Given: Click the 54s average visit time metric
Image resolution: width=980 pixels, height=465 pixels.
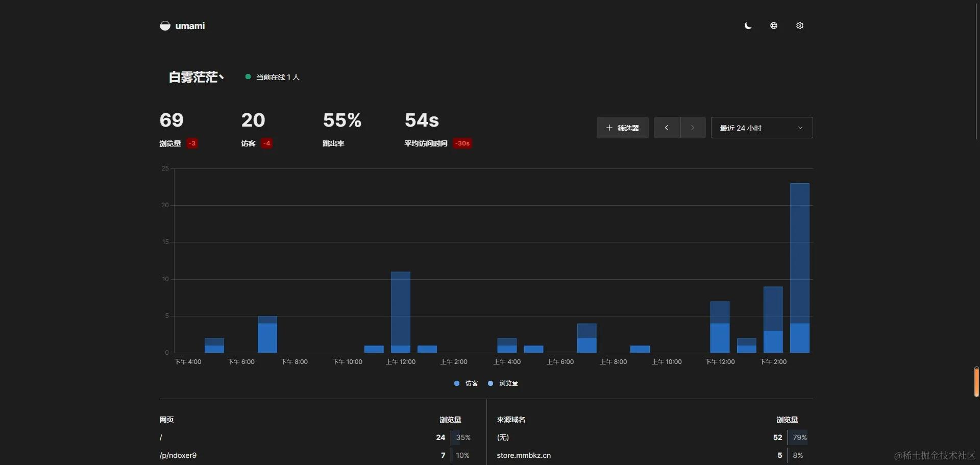Looking at the screenshot, I should [x=422, y=120].
